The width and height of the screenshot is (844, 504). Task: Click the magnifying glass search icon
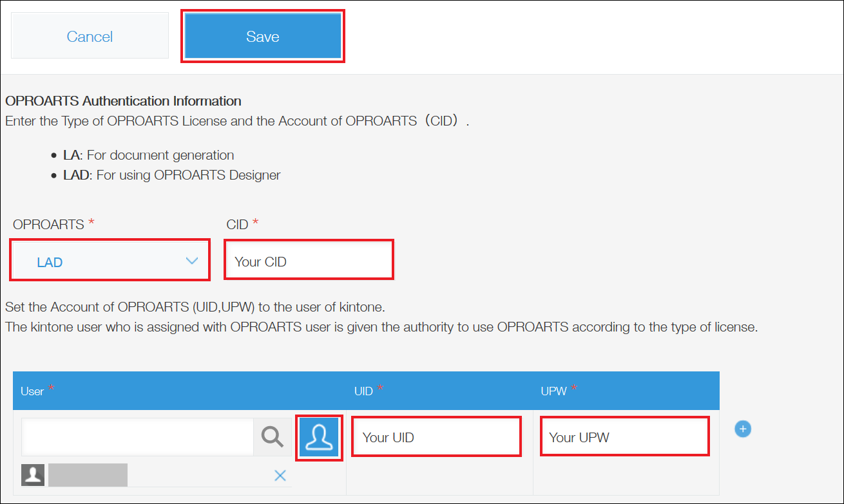click(273, 438)
